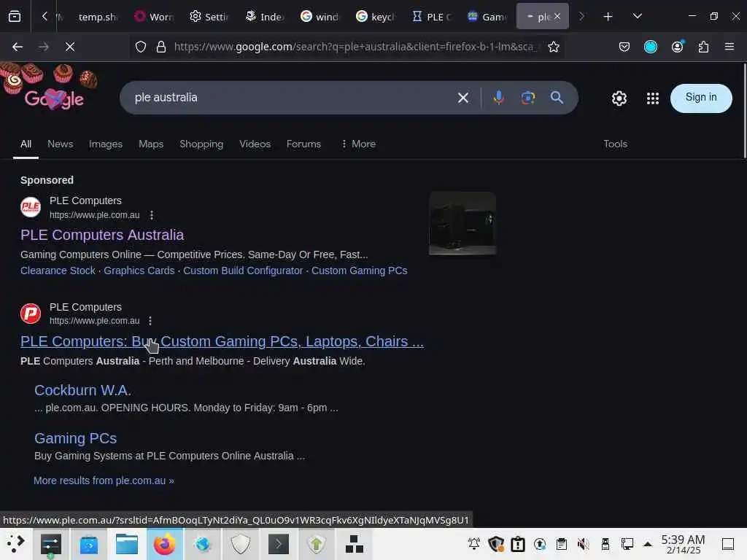Expand hidden system tray icons arrow
Image resolution: width=747 pixels, height=560 pixels.
(648, 544)
